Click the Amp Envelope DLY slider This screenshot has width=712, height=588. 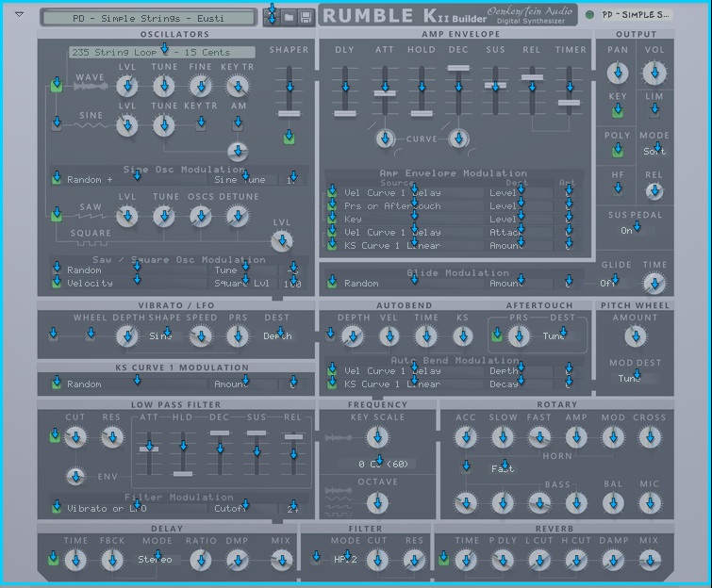(x=345, y=90)
